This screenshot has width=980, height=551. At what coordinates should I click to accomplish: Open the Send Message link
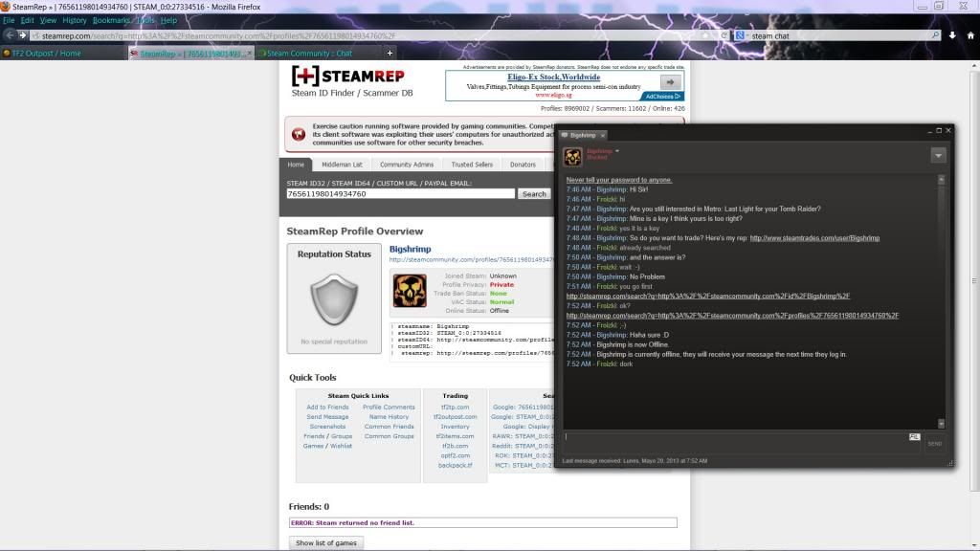327,417
